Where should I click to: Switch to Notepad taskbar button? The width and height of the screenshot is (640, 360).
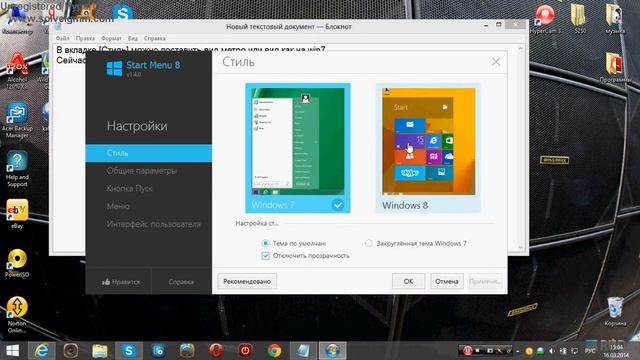pyautogui.click(x=303, y=351)
